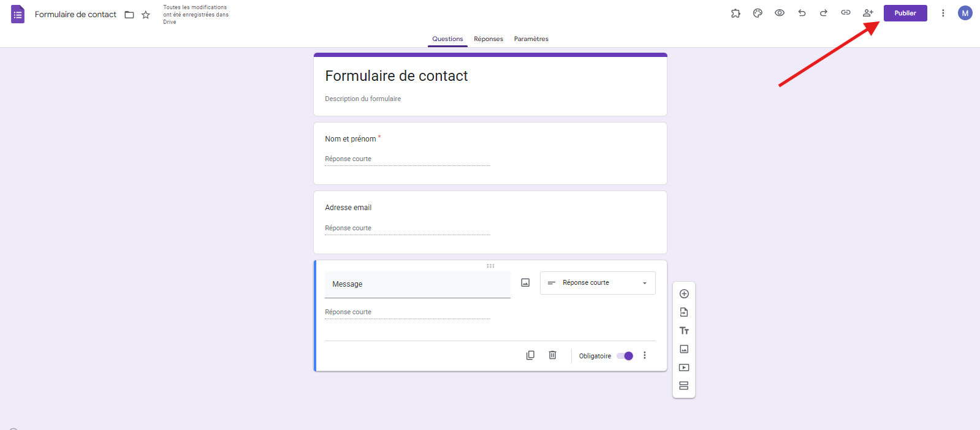Image resolution: width=980 pixels, height=430 pixels.
Task: Open the theme customization palette
Action: (758, 13)
